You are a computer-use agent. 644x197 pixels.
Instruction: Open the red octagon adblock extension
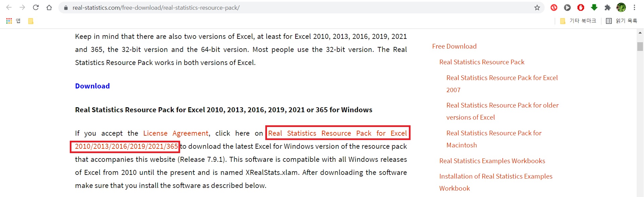581,7
